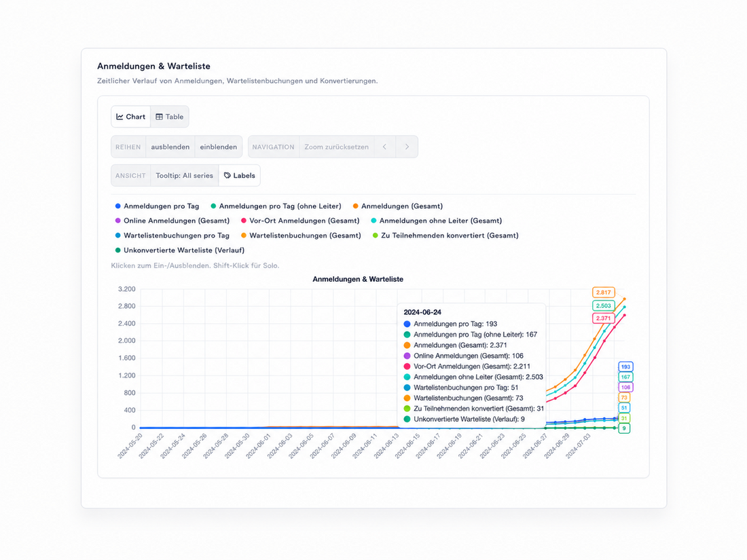
Task: Toggle 'Wartelistenbuchungen (Gesamt)' legend series
Action: [x=301, y=236]
